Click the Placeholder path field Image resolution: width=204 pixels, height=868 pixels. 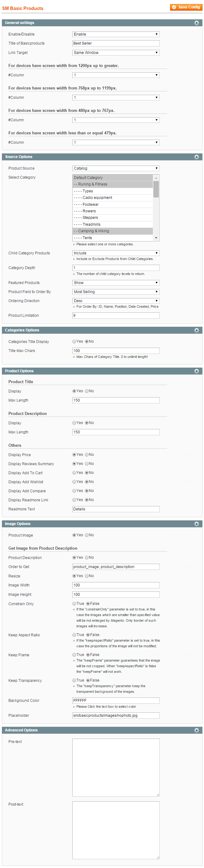tap(116, 716)
